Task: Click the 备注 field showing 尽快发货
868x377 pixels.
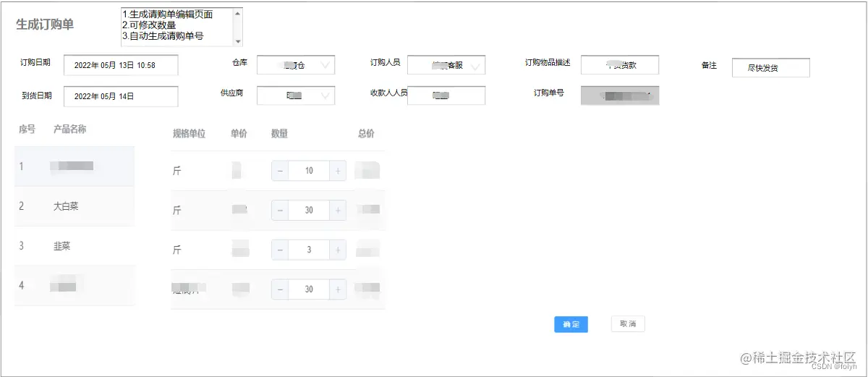Action: pyautogui.click(x=770, y=67)
